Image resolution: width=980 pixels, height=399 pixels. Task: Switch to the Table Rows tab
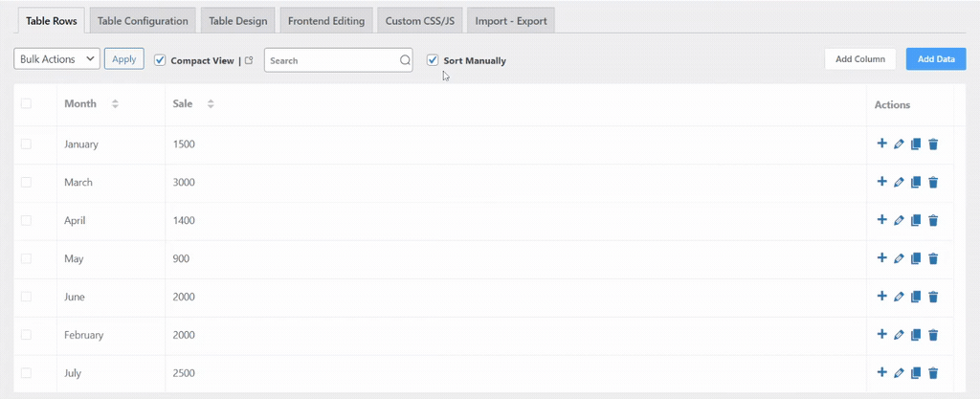(x=52, y=21)
